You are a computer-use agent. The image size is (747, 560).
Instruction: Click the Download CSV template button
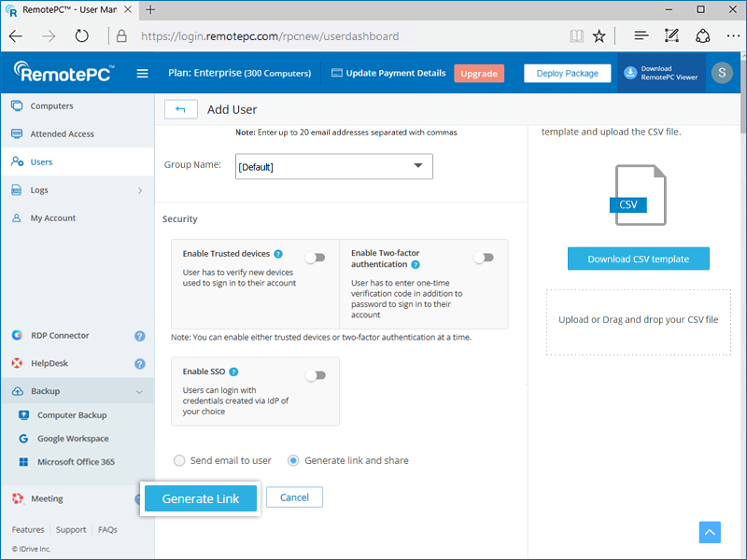(x=638, y=259)
